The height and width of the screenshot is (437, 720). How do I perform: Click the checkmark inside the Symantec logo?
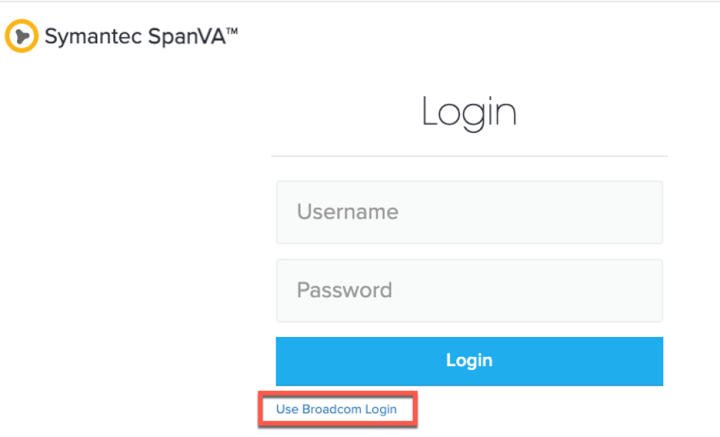(22, 36)
